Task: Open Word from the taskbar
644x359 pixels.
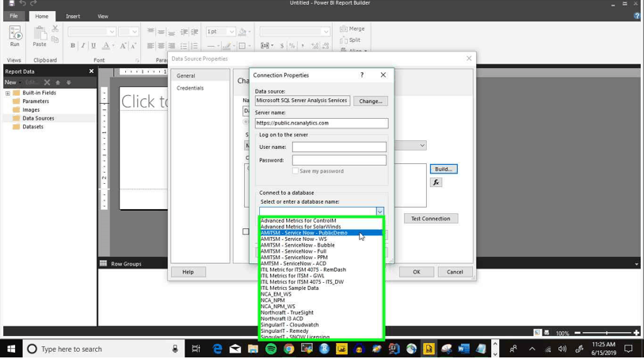Action: (463, 349)
